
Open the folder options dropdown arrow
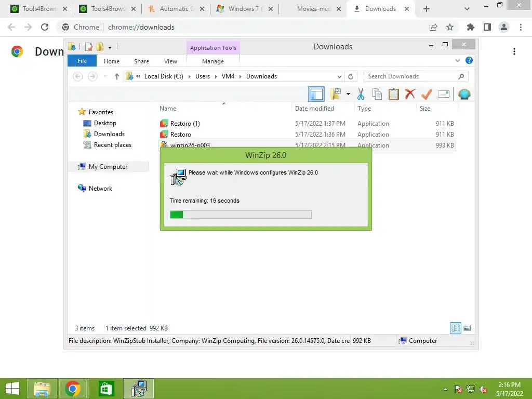coord(348,94)
